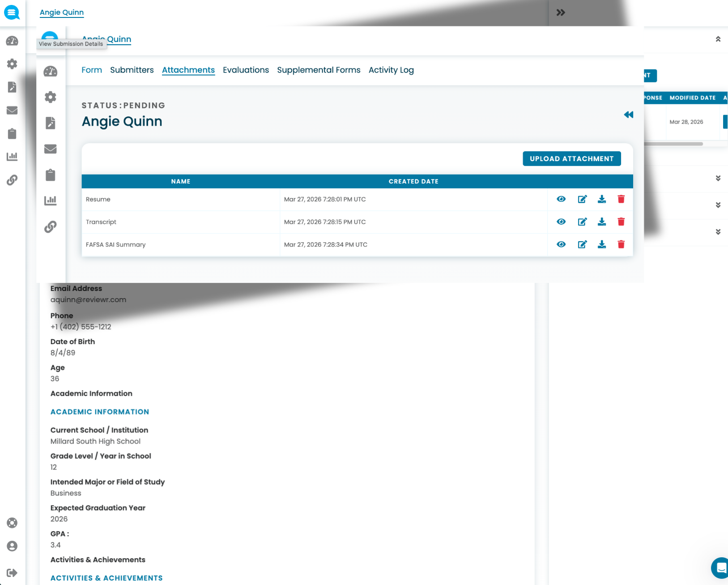
Task: Click the rewind double-arrow near Angie Quinn header
Action: [x=628, y=115]
